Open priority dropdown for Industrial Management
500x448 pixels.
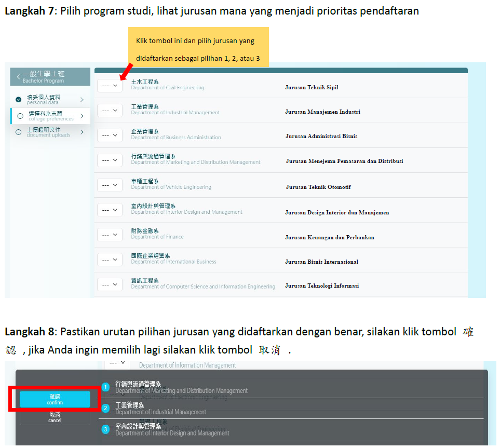pyautogui.click(x=110, y=111)
